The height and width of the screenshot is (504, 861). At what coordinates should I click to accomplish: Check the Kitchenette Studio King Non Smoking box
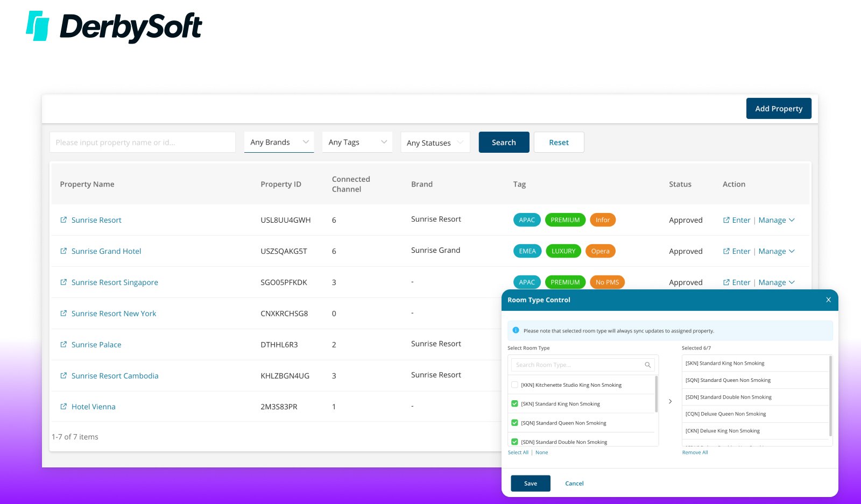pyautogui.click(x=514, y=385)
